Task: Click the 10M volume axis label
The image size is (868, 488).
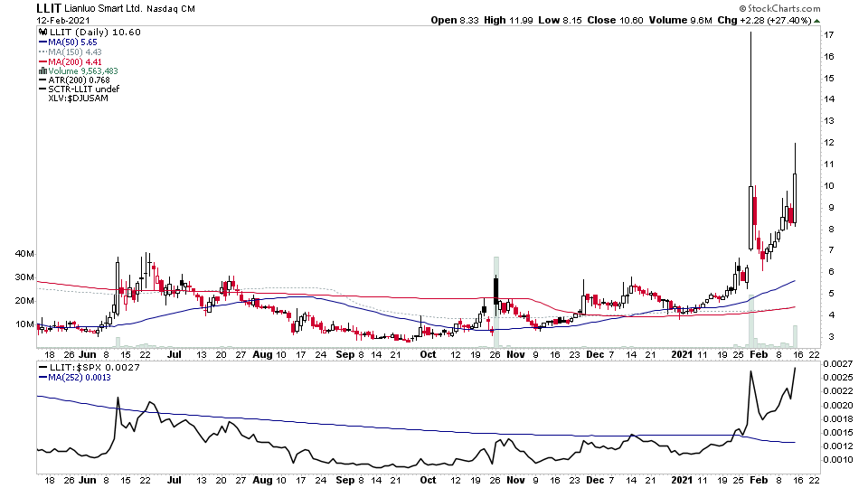Action: [x=25, y=324]
